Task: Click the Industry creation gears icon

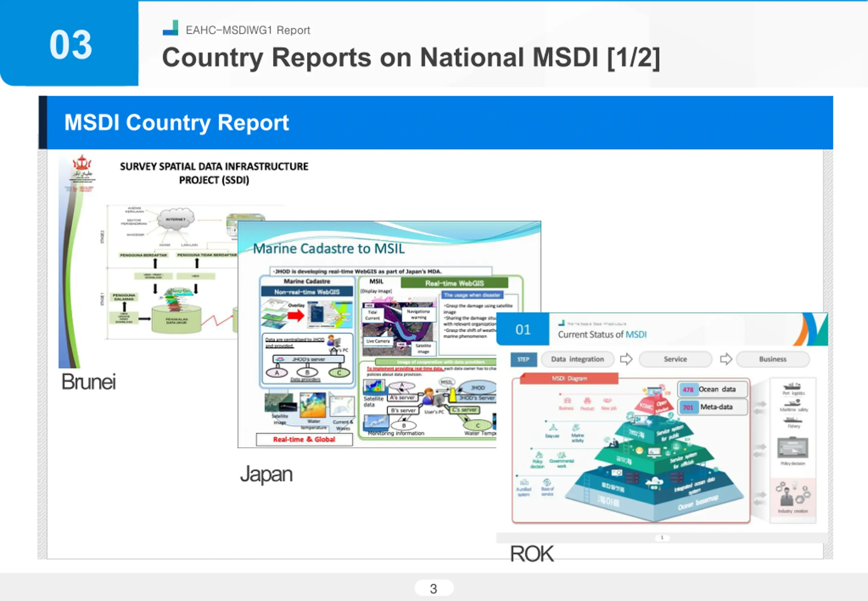Action: pyautogui.click(x=793, y=494)
